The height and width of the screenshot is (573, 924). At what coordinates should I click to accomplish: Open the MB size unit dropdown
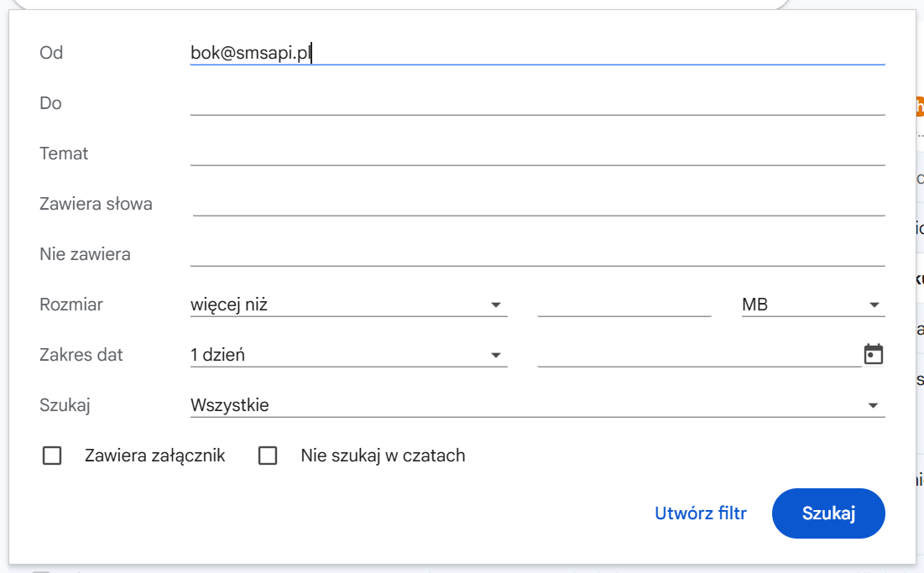click(x=813, y=305)
